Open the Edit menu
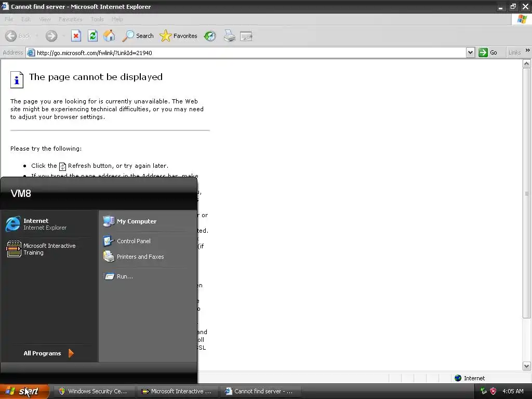The image size is (532, 399). tap(26, 19)
